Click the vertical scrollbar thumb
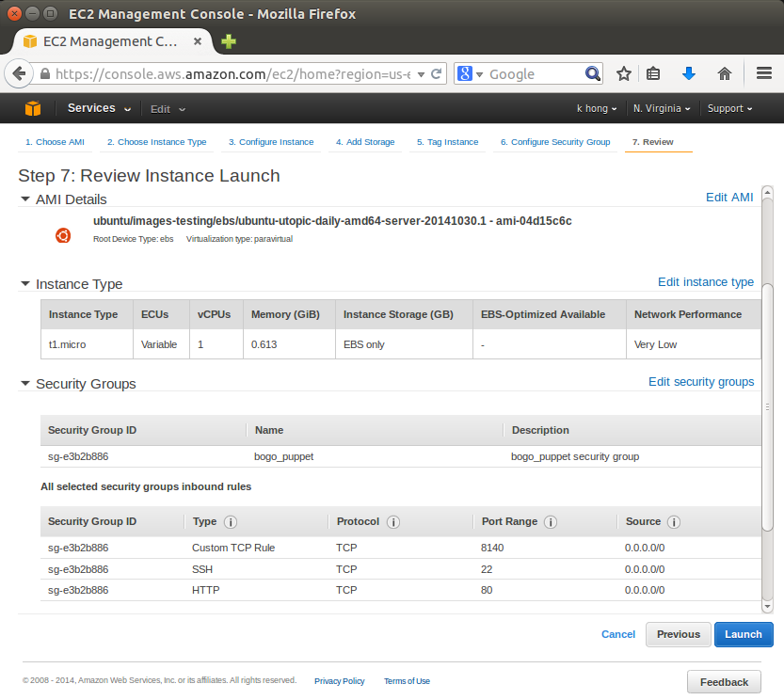Image resolution: width=784 pixels, height=700 pixels. tap(767, 407)
